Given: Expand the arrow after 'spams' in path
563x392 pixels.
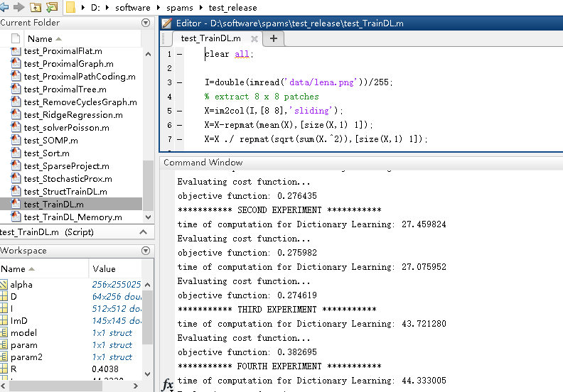Looking at the screenshot, I should 200,8.
